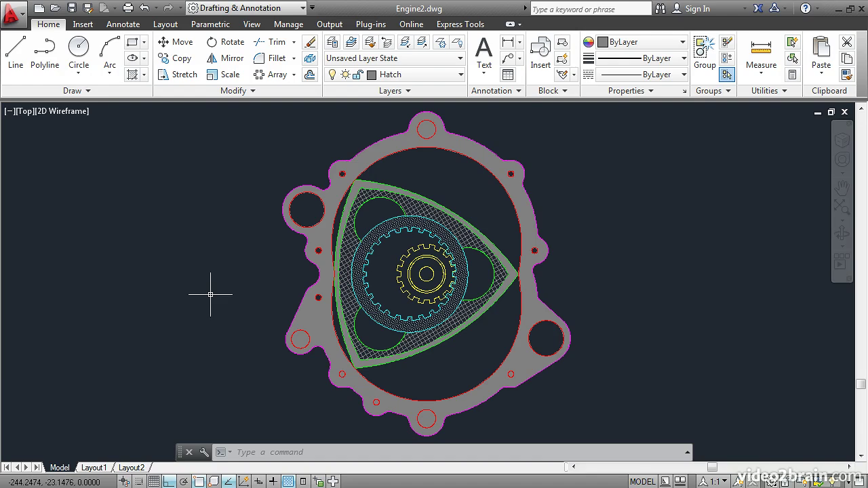Viewport: 868px width, 488px height.
Task: Switch to the Annotate ribbon tab
Action: click(x=123, y=24)
